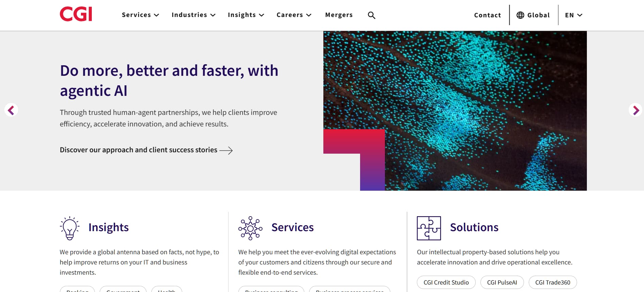Expand the Services navigation dropdown
The width and height of the screenshot is (644, 292).
[x=140, y=15]
